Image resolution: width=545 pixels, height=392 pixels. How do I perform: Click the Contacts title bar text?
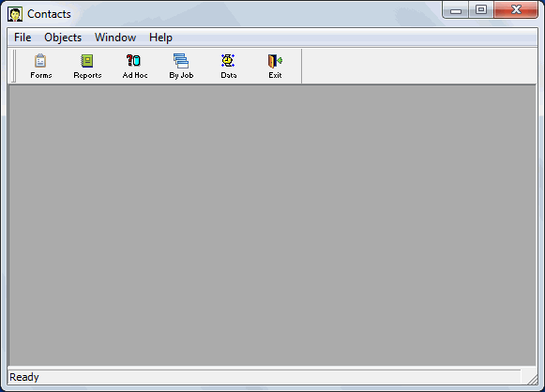point(49,14)
